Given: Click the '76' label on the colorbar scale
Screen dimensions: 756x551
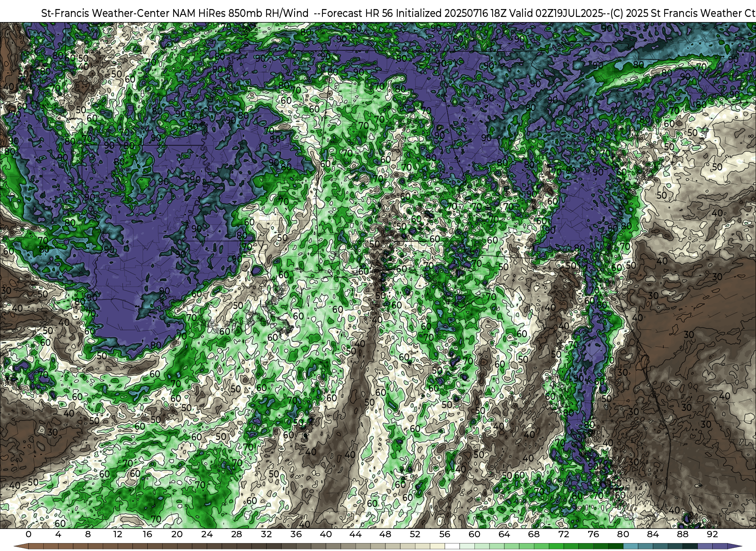Looking at the screenshot, I should pyautogui.click(x=593, y=534).
